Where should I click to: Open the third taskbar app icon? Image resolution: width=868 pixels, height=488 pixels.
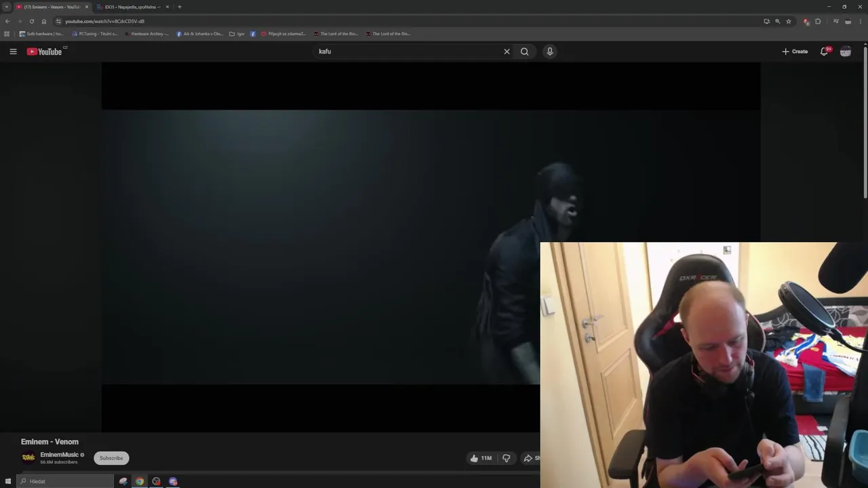(156, 481)
